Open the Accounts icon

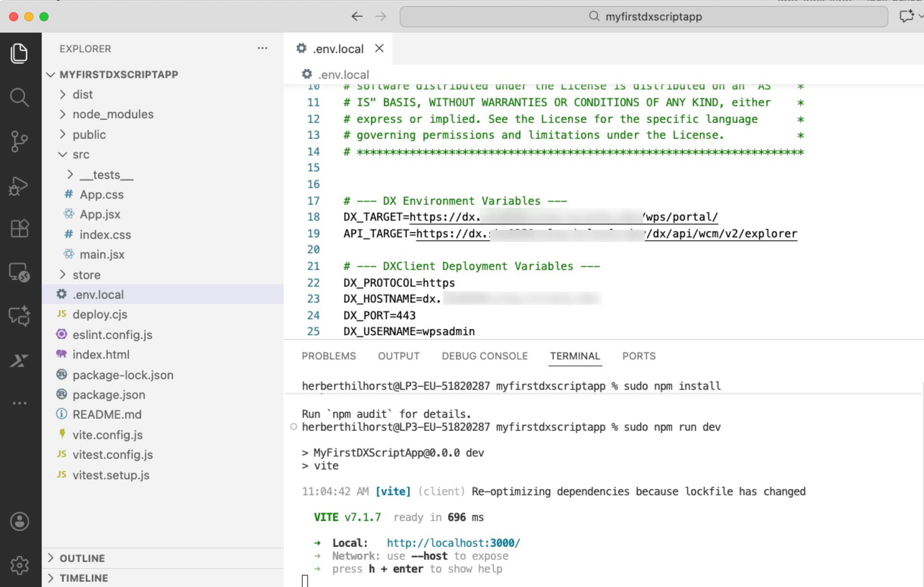(x=19, y=522)
